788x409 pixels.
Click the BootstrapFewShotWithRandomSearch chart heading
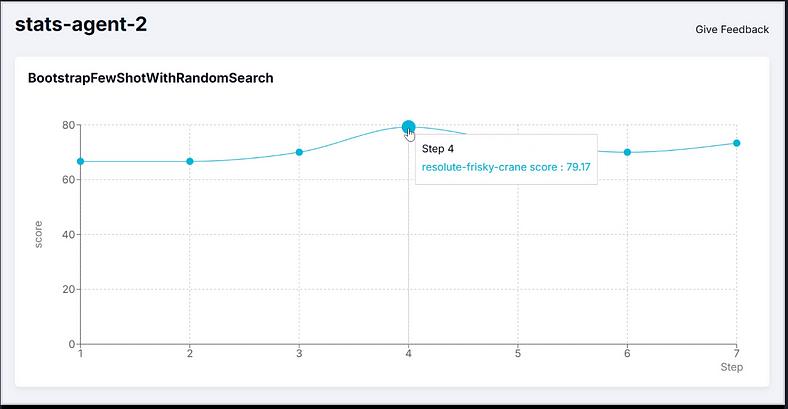[151, 78]
